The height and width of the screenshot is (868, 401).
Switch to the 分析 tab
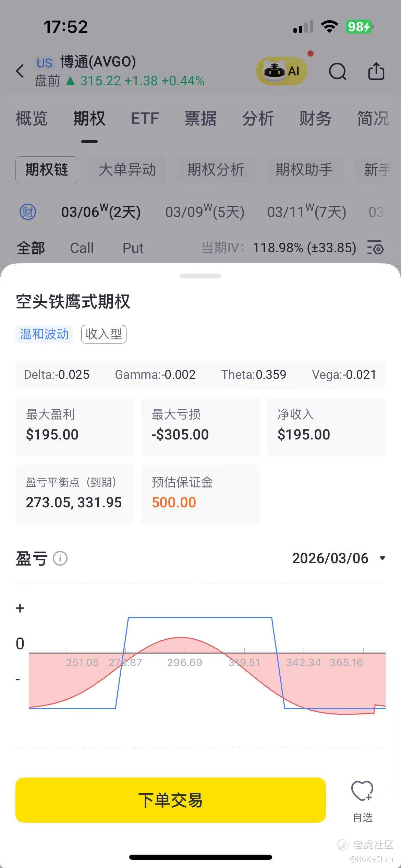coord(258,119)
